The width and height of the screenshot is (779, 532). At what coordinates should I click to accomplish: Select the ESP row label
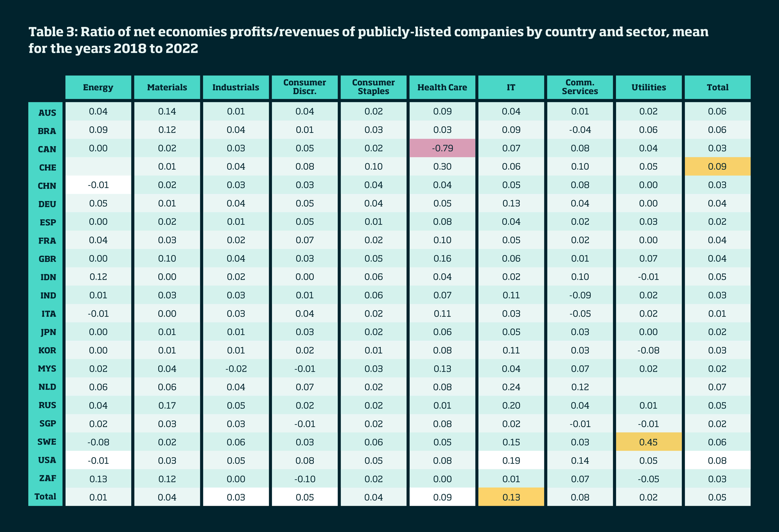[x=48, y=222]
